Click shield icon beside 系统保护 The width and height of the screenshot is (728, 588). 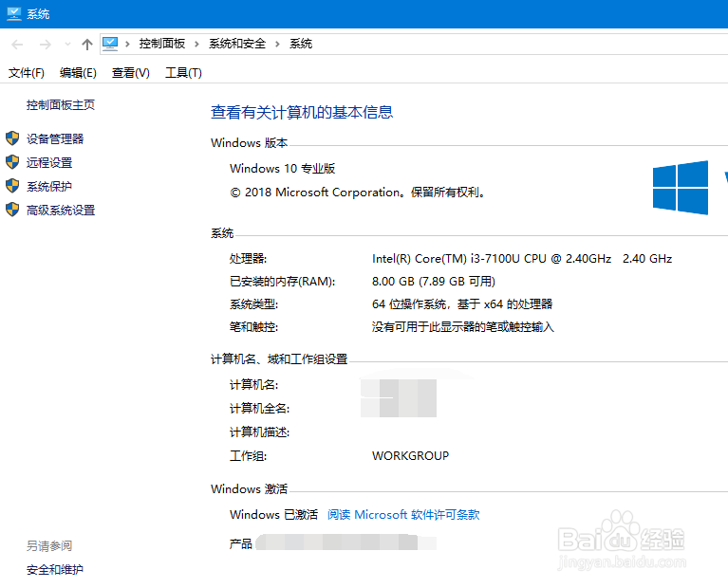click(x=12, y=186)
